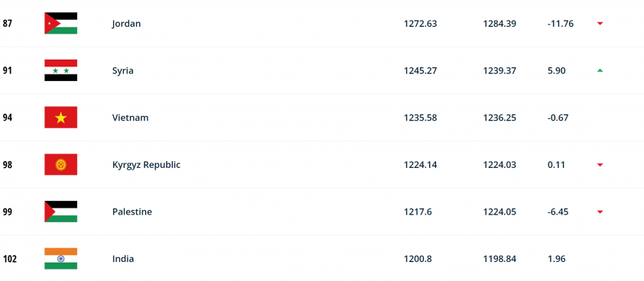Open the Syria team link

(123, 70)
